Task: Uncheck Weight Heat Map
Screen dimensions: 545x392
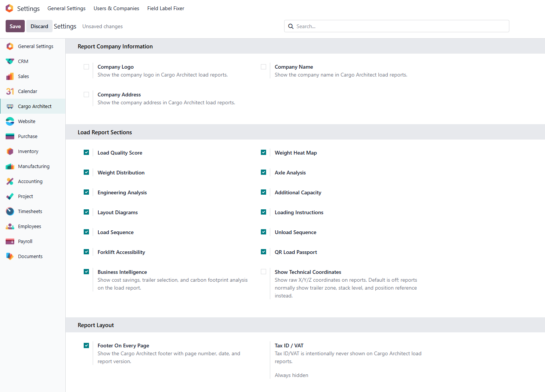Action: point(263,152)
